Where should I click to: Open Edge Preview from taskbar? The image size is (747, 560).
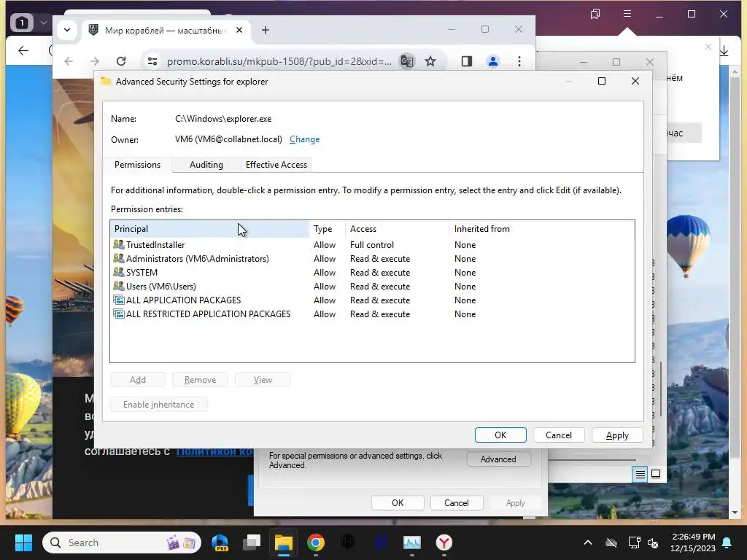[220, 542]
